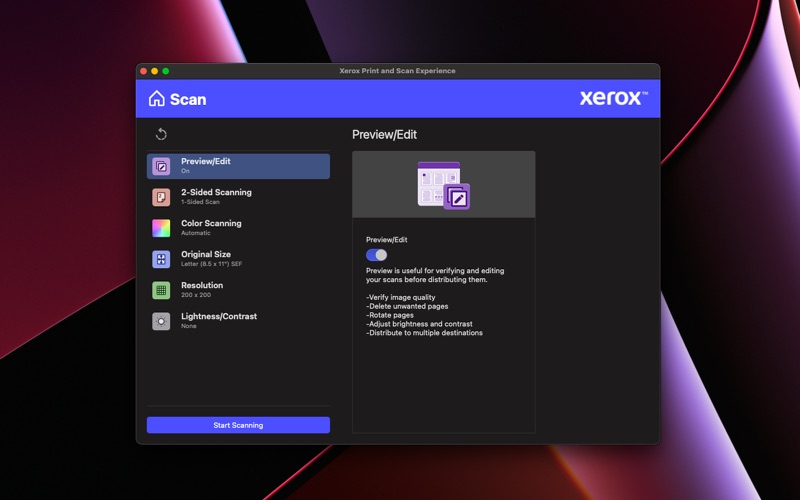Click the "1-Sided Scan" value text

[x=201, y=202]
